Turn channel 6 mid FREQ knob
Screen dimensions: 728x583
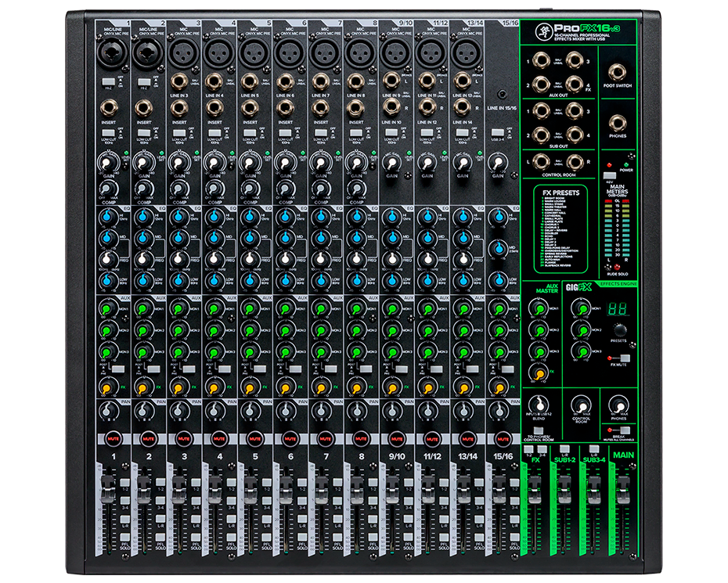click(x=285, y=259)
